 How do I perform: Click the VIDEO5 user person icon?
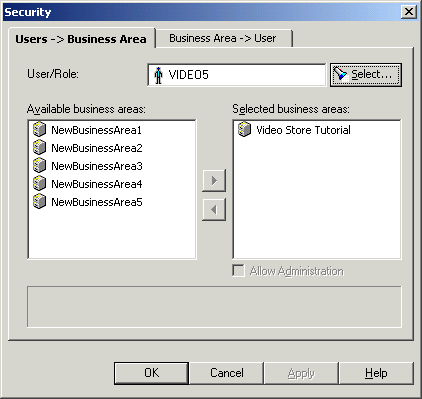(x=159, y=75)
